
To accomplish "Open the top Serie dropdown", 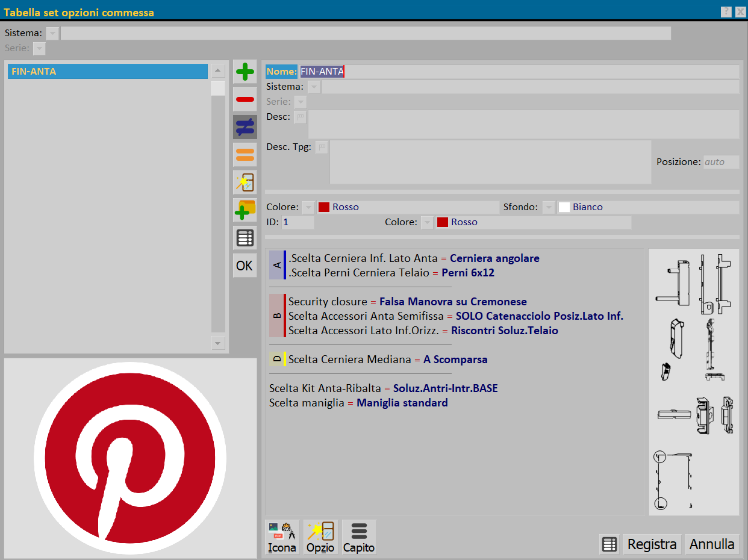I will pos(39,48).
